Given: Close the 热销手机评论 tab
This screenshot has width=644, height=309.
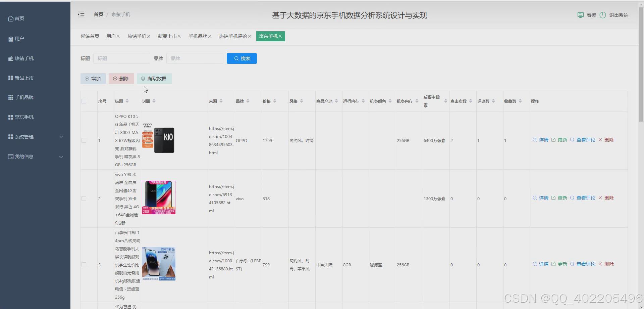Looking at the screenshot, I should (x=250, y=36).
